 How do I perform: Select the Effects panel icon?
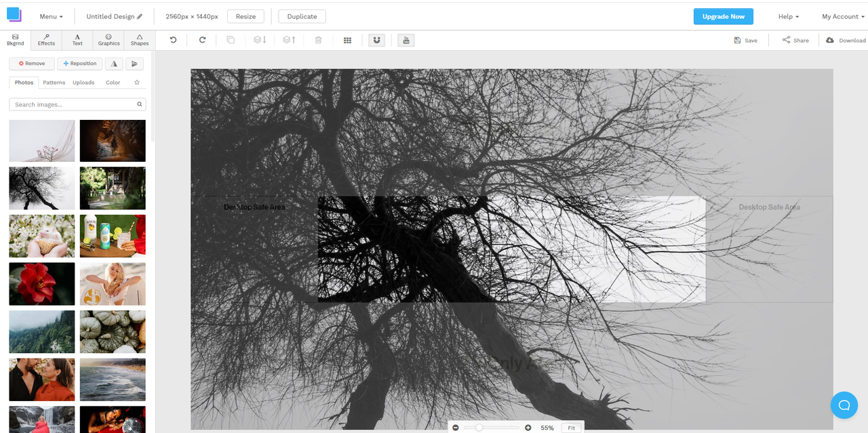pyautogui.click(x=45, y=40)
